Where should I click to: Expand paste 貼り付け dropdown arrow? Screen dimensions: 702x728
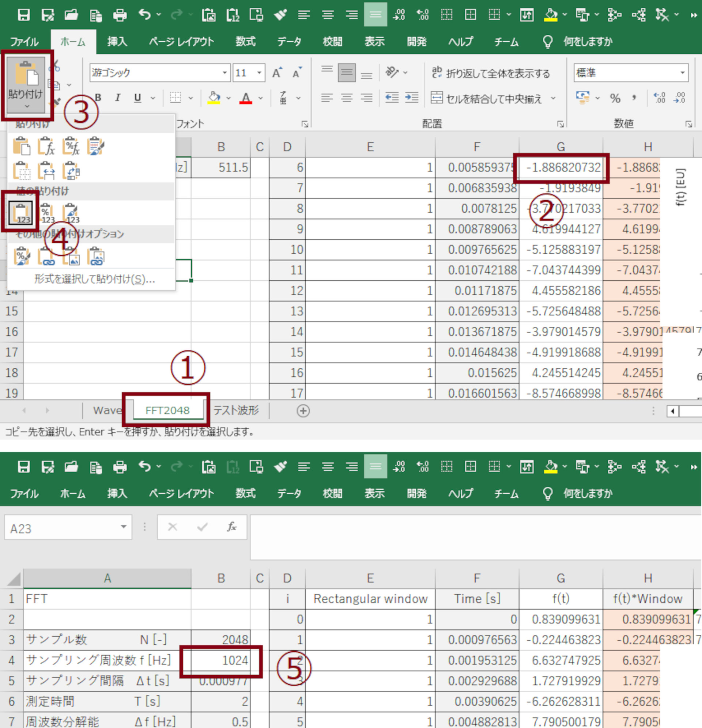tap(26, 107)
